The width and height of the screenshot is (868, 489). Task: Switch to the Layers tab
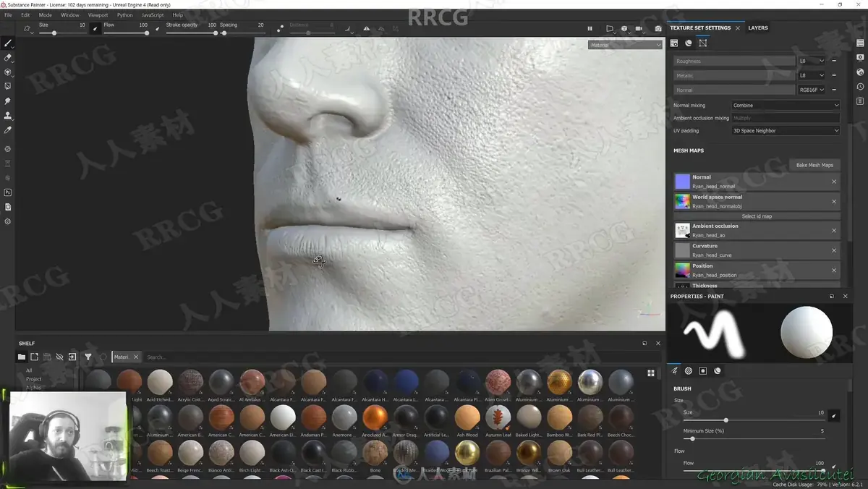[x=758, y=27]
